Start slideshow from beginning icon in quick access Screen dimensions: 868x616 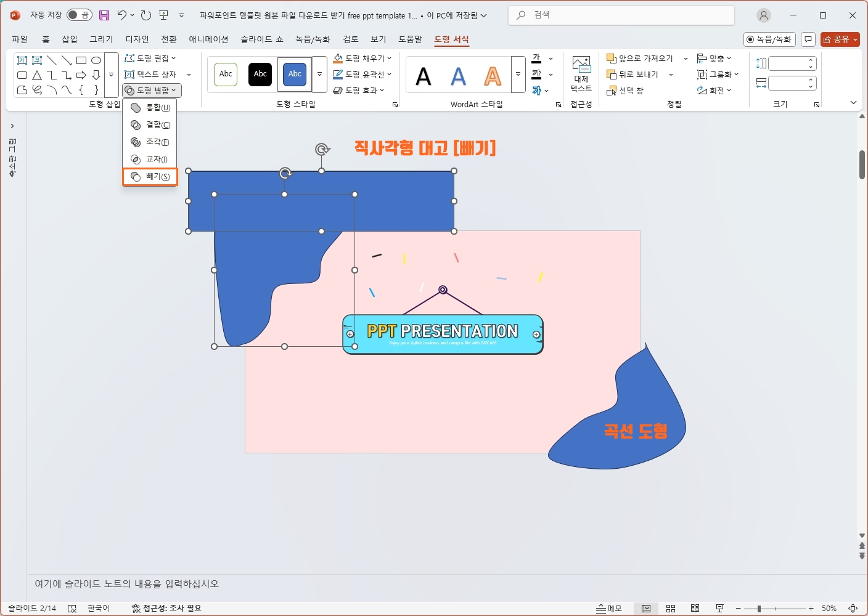pyautogui.click(x=164, y=15)
